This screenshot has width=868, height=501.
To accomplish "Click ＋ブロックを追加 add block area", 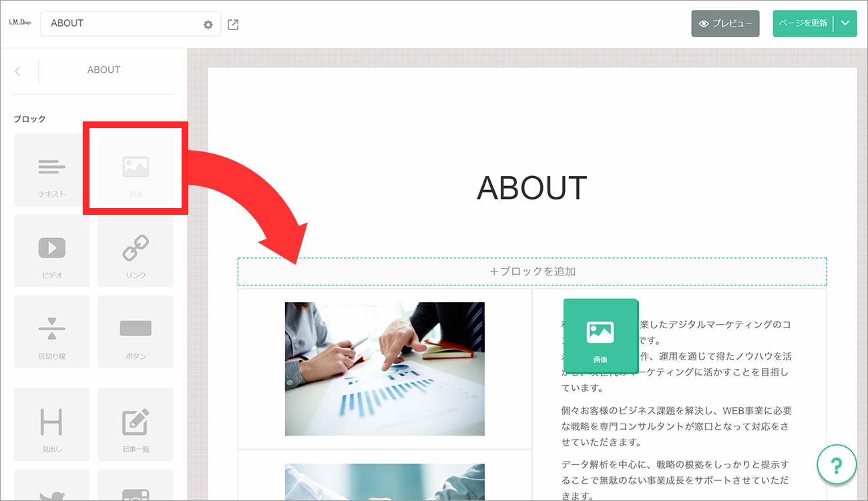I will tap(532, 272).
